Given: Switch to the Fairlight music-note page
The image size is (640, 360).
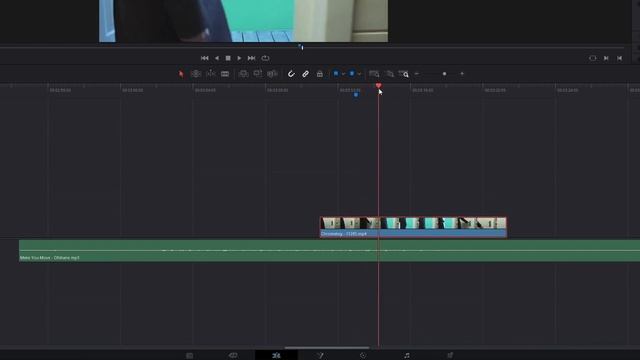Looking at the screenshot, I should pos(407,356).
